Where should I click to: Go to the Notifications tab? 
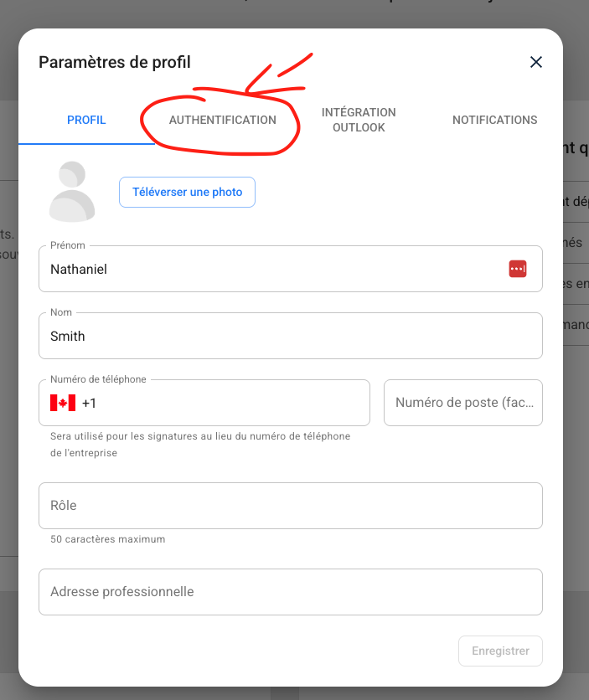(x=494, y=120)
